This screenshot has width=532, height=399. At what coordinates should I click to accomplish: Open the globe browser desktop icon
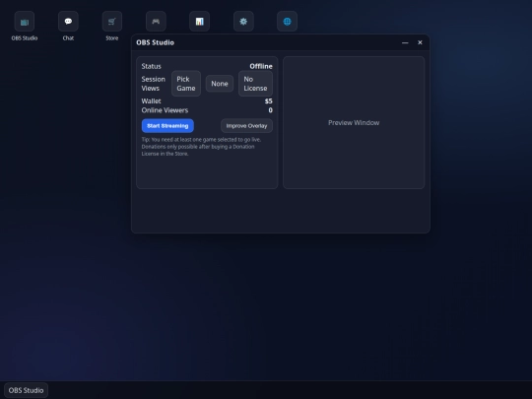(287, 22)
